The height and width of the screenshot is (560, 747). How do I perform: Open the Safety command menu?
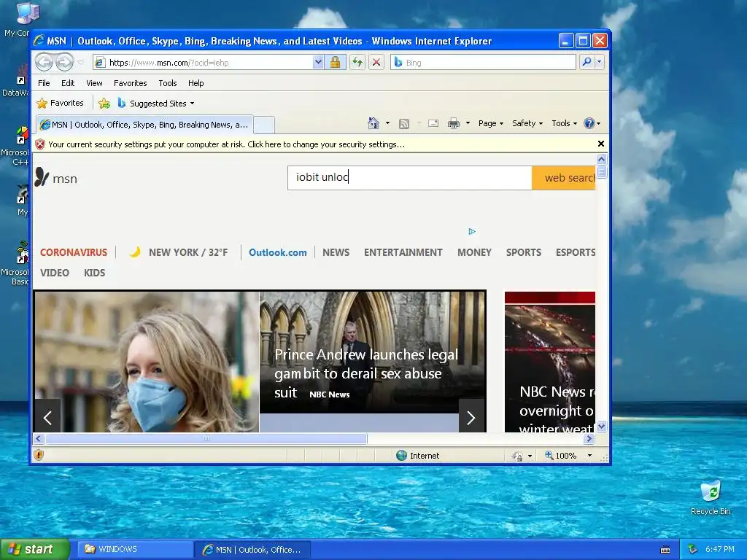(x=527, y=123)
